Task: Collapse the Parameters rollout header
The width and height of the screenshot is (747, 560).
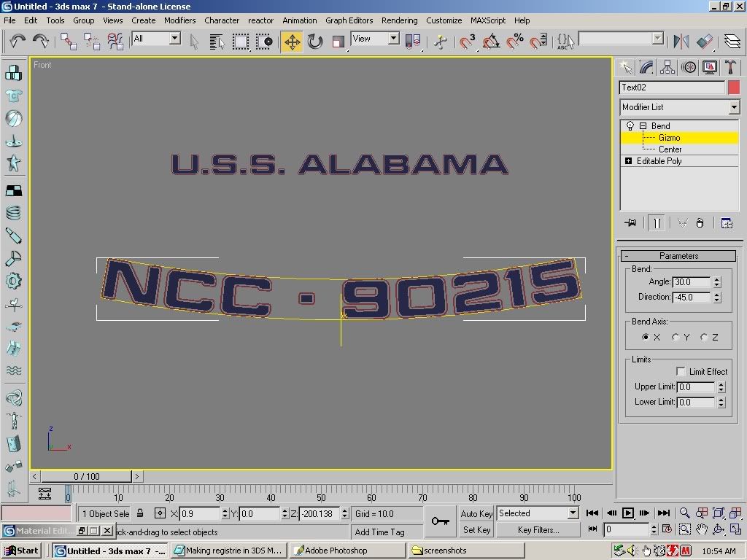Action: (x=678, y=256)
